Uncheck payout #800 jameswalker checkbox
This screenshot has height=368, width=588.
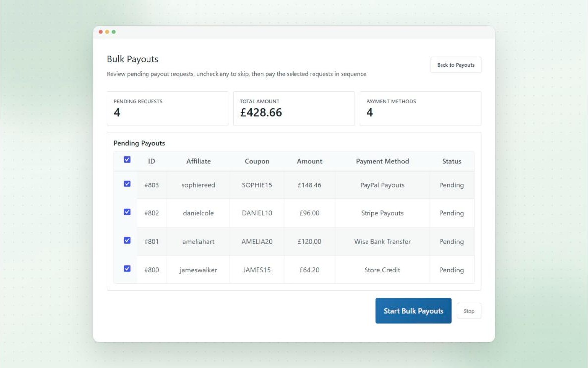pos(127,268)
